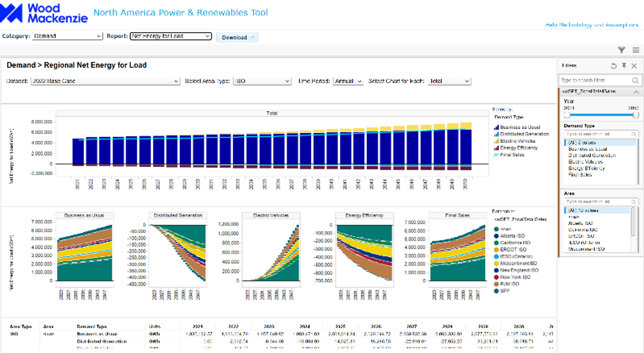
Task: Click the Wood Mackenzie logo
Action: 44,13
